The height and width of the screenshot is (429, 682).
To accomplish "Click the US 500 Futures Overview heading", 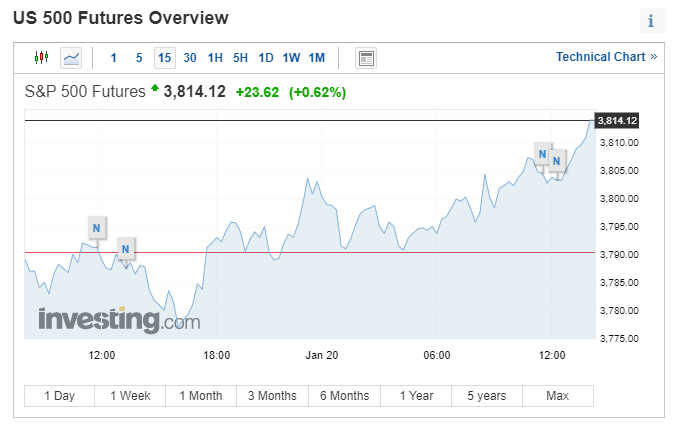I will pyautogui.click(x=121, y=18).
